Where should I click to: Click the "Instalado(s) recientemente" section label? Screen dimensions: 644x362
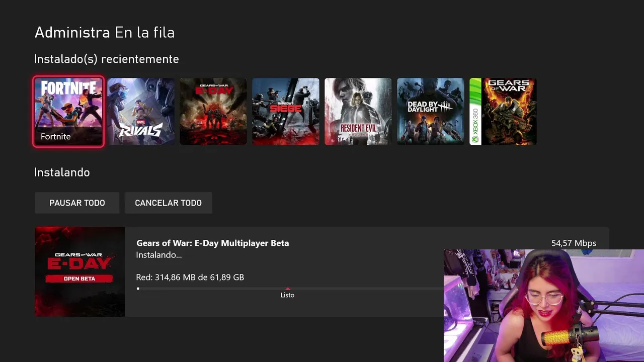point(107,59)
